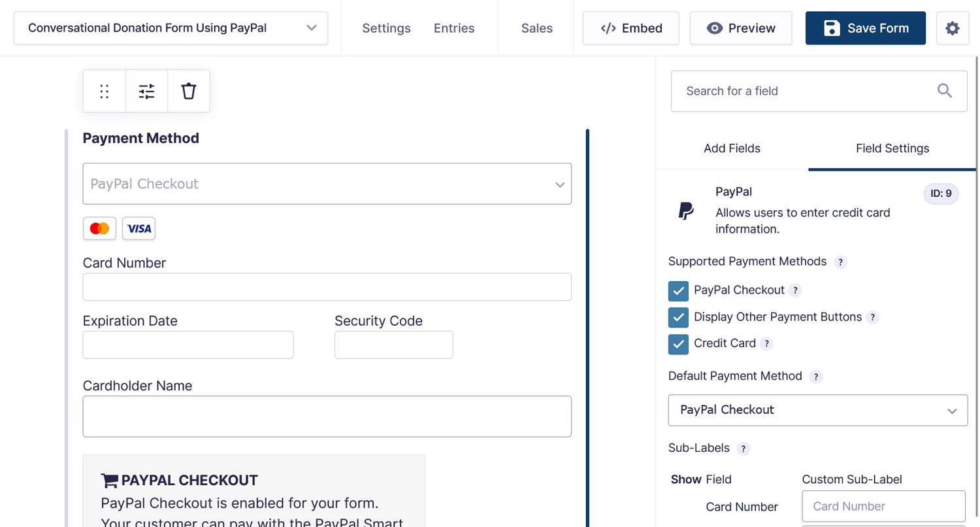Click the Expiration Date input

pyautogui.click(x=188, y=345)
